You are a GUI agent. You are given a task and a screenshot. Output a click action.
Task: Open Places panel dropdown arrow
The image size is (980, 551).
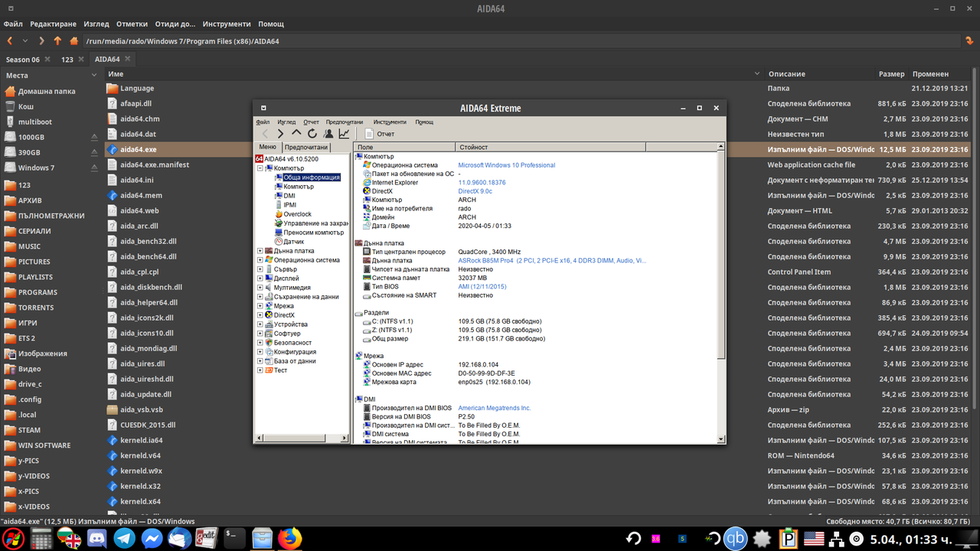click(x=94, y=75)
